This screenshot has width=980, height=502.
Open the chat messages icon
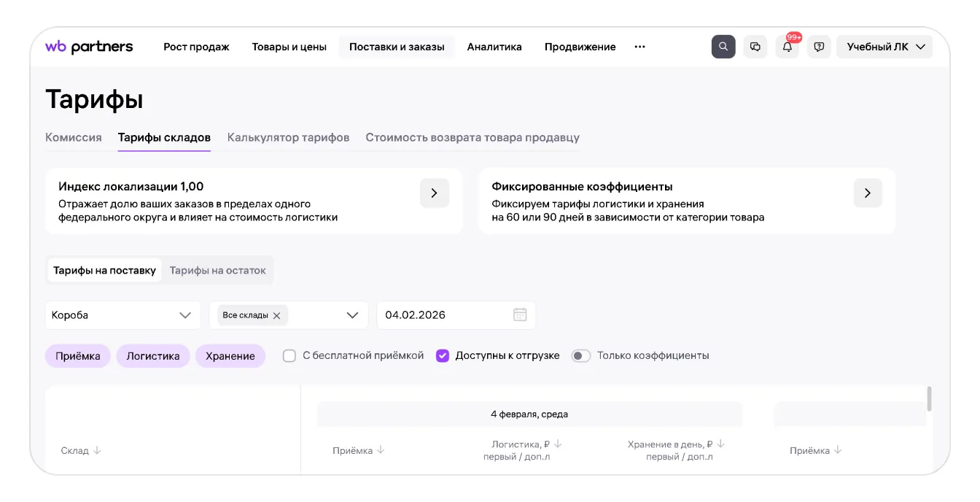[x=755, y=47]
